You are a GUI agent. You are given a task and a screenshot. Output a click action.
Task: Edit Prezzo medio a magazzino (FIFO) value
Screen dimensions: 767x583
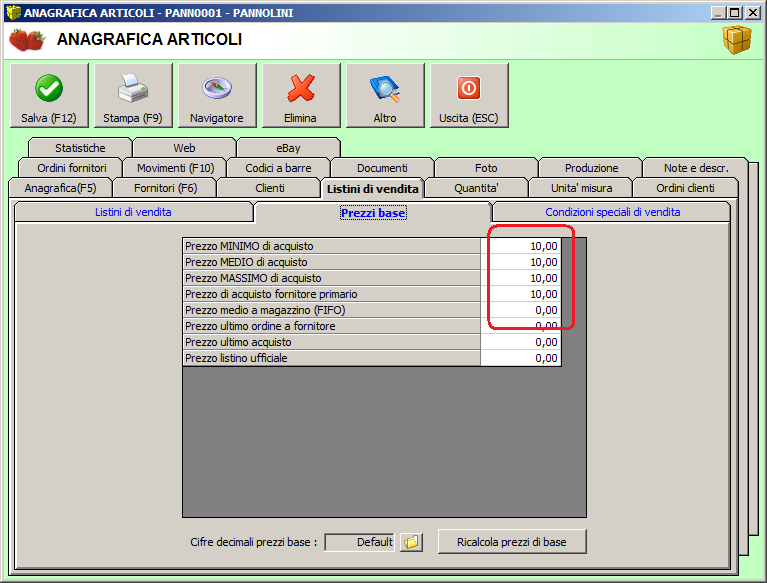coord(520,310)
